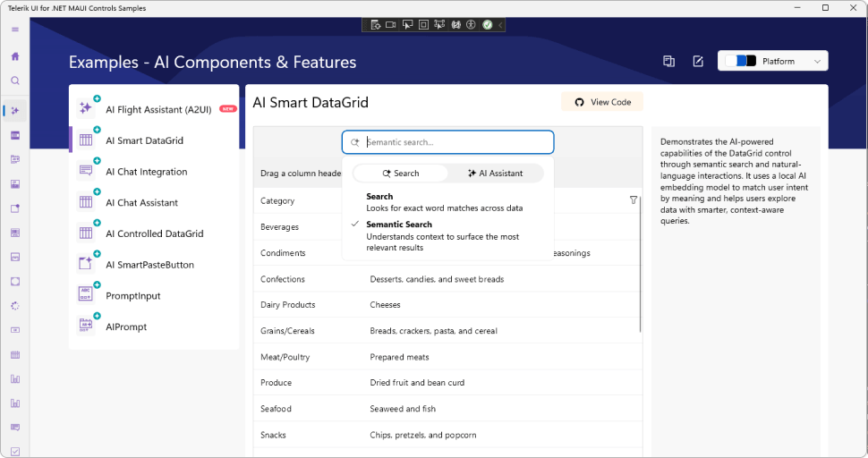Click the AIPrompt item icon
This screenshot has height=458, width=868.
(x=86, y=326)
